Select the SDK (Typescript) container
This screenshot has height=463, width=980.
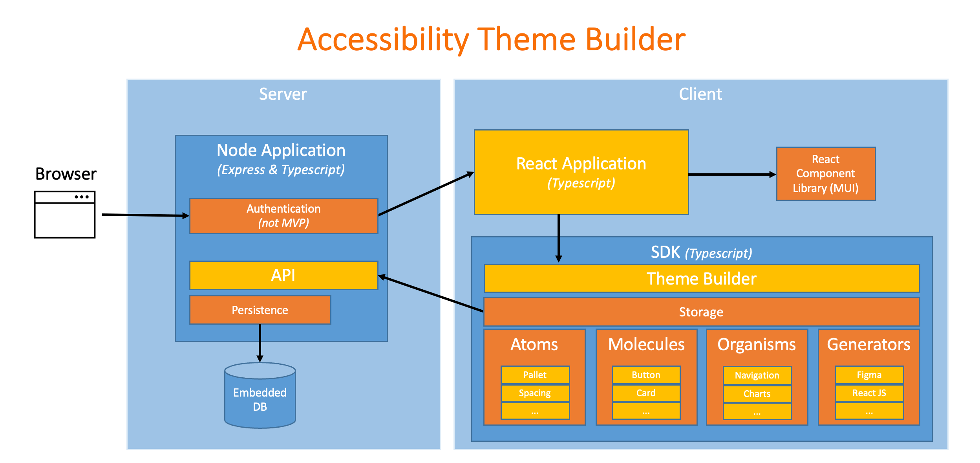tap(702, 252)
